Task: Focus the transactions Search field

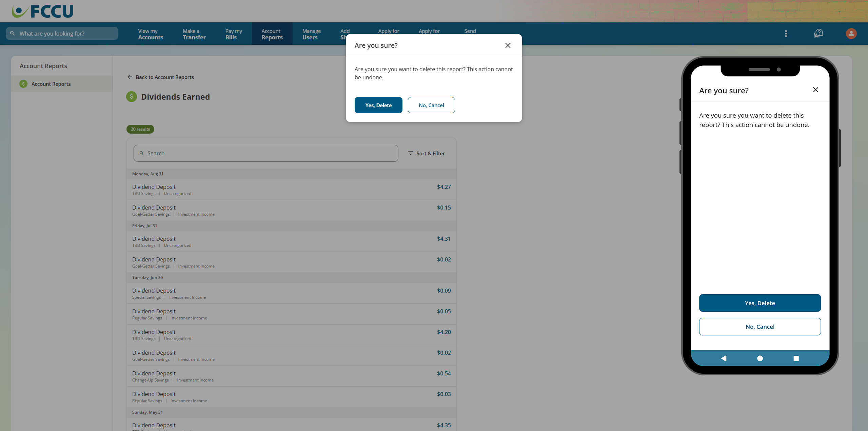Action: tap(266, 153)
